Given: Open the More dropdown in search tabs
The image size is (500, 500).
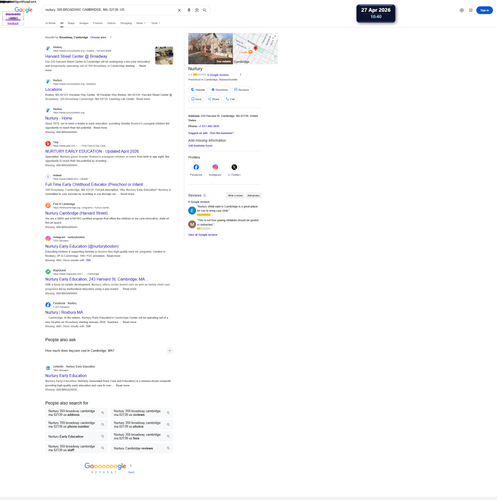Looking at the screenshot, I should click(x=141, y=23).
